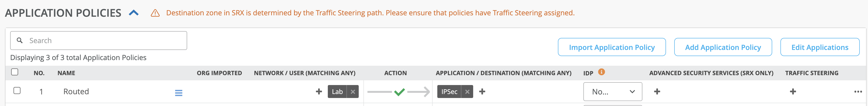This screenshot has height=106, width=868.
Task: Click the IDP info icon
Action: [x=602, y=72]
